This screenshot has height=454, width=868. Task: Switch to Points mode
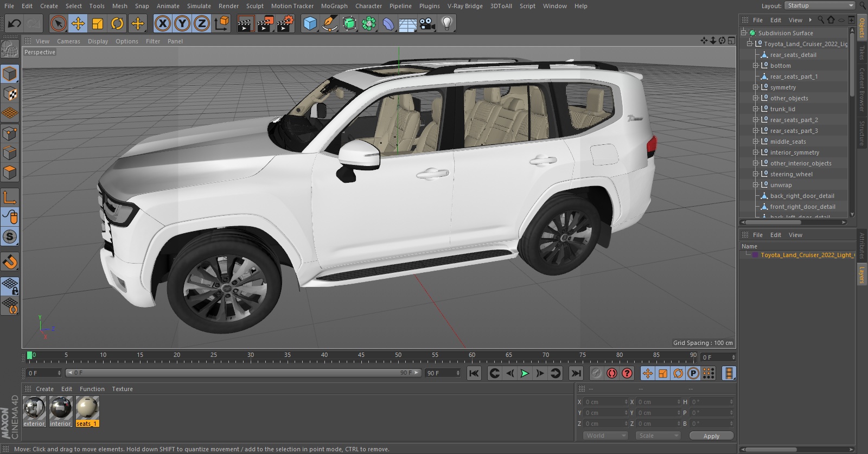tap(10, 133)
